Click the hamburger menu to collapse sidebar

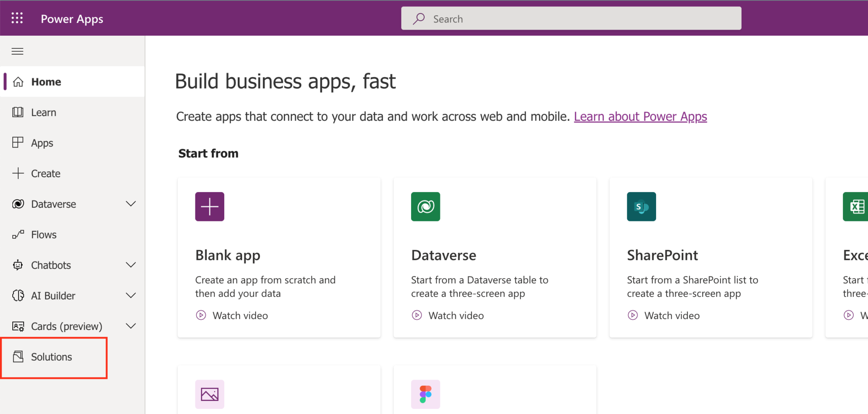point(17,51)
